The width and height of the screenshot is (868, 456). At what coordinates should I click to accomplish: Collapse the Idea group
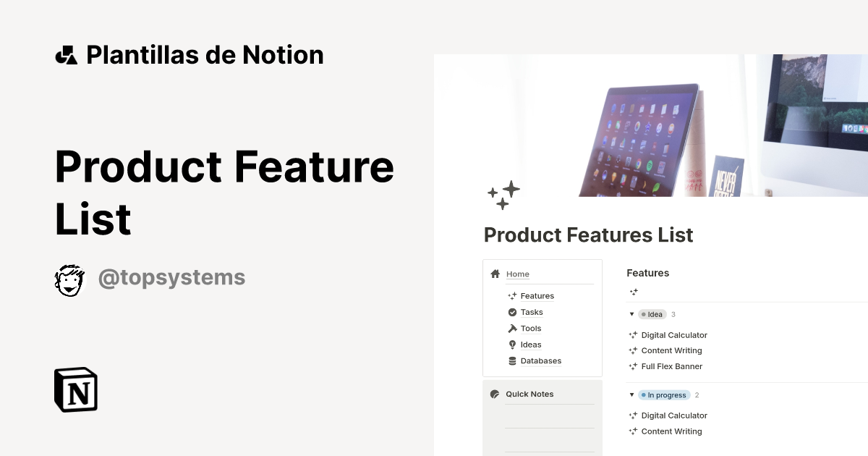click(x=631, y=315)
